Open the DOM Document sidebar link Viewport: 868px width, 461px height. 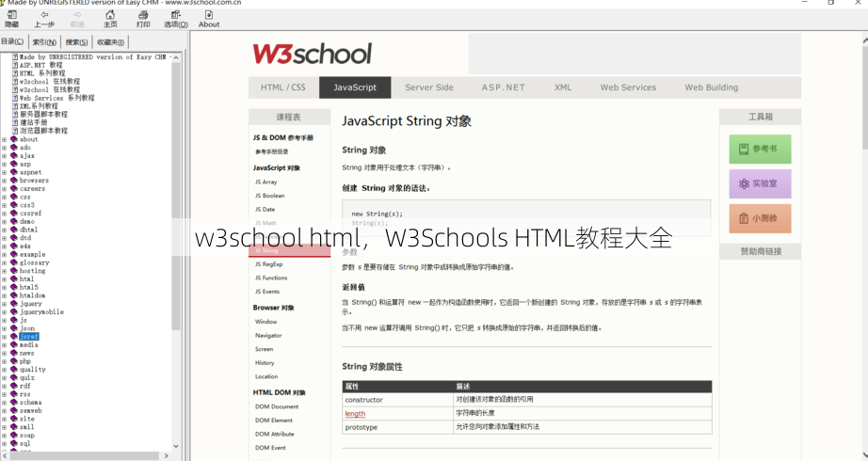pyautogui.click(x=277, y=406)
